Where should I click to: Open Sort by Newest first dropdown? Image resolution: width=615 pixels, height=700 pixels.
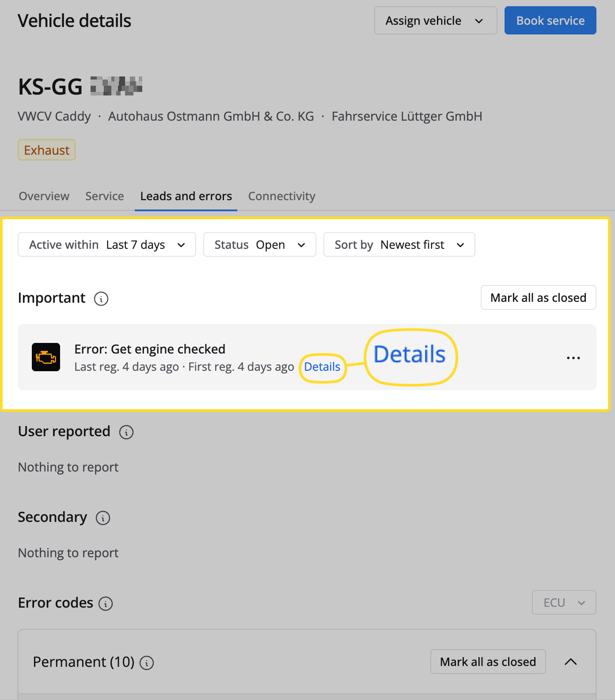tap(399, 245)
